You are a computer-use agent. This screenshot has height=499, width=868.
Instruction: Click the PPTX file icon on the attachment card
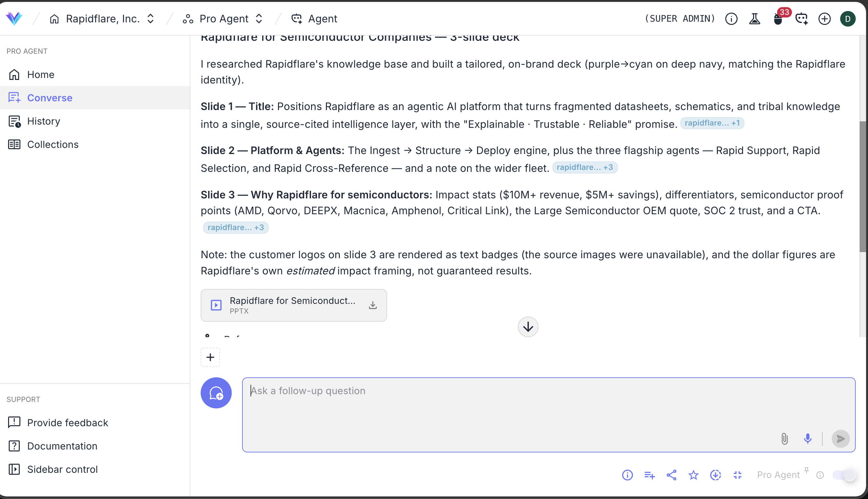pyautogui.click(x=216, y=305)
